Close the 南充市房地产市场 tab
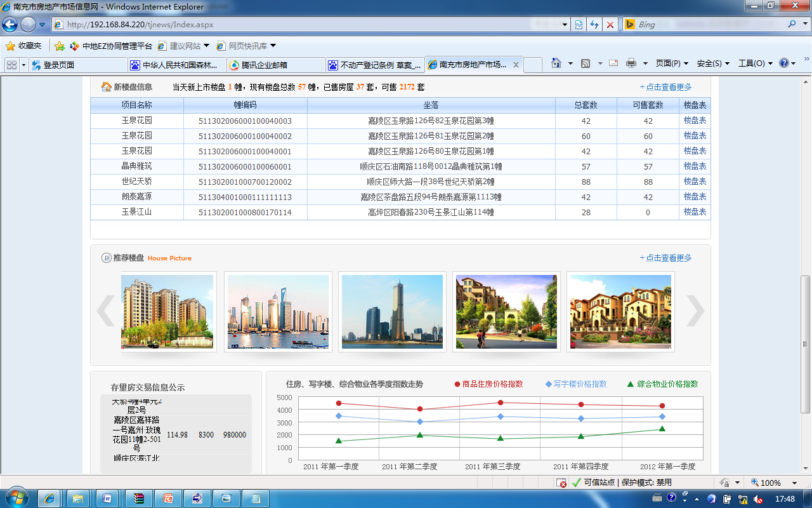Viewport: 812px width, 508px height. [516, 65]
